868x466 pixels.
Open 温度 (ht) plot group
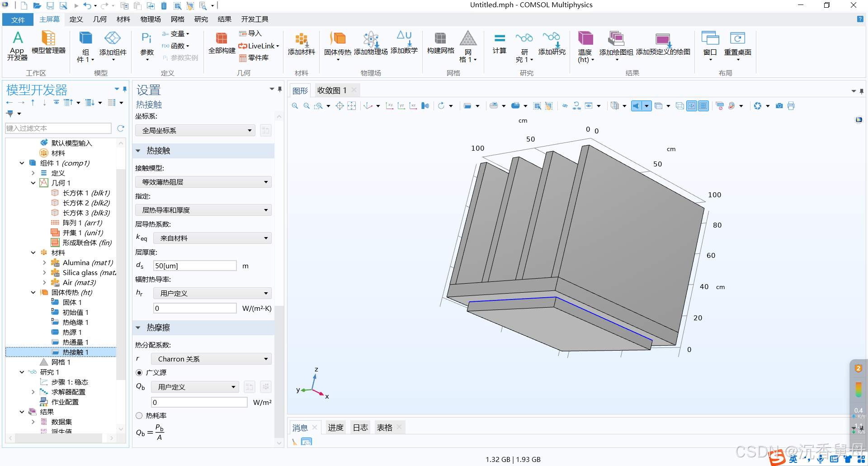coord(585,47)
